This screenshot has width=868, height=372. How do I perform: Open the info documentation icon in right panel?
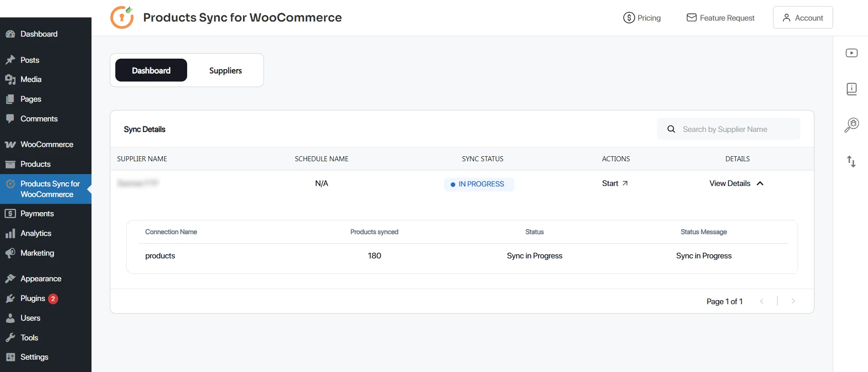(852, 89)
